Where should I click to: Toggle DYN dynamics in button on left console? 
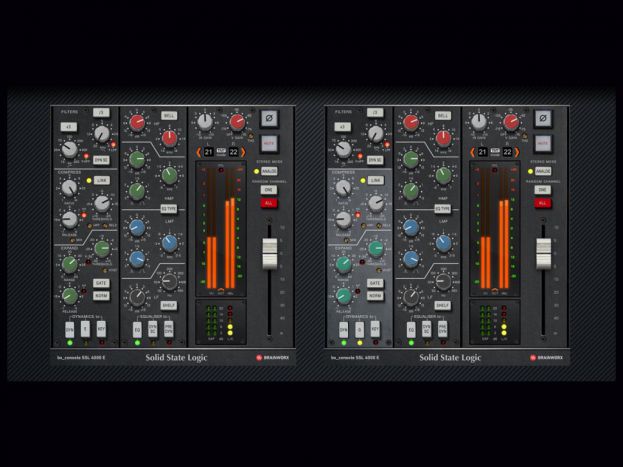[70, 329]
